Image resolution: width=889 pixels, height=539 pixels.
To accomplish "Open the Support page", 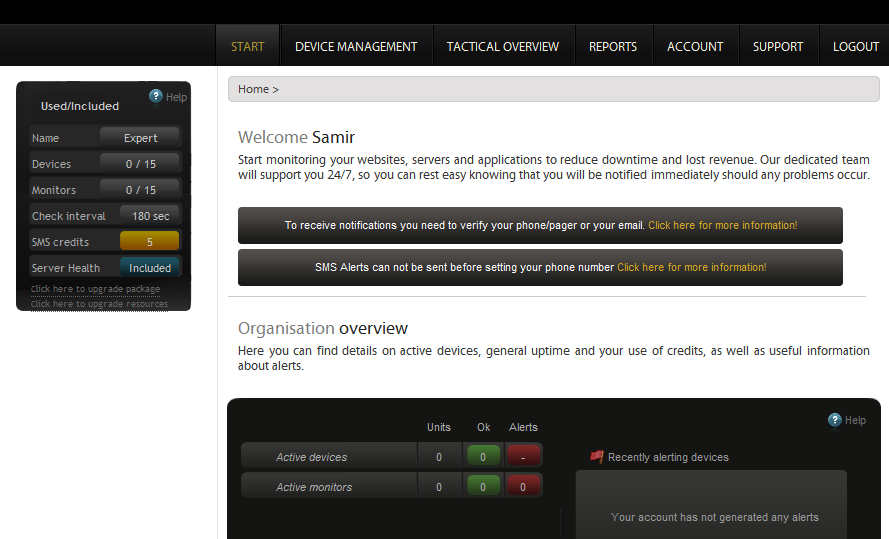I will 778,47.
